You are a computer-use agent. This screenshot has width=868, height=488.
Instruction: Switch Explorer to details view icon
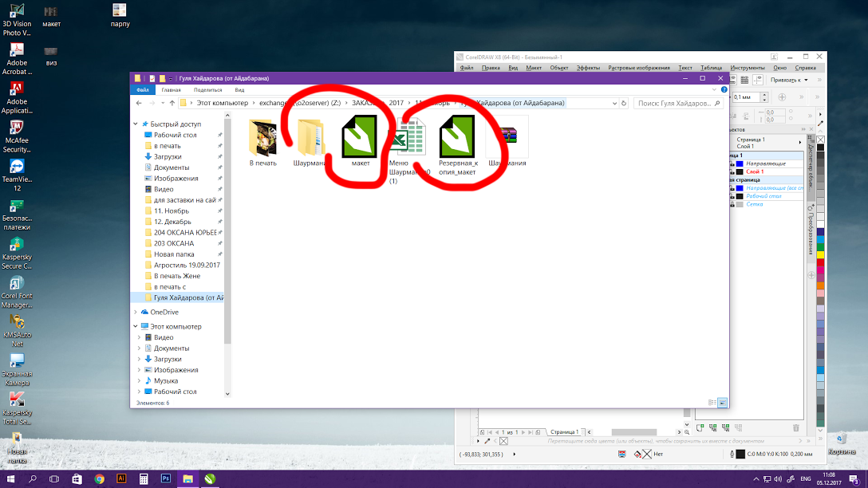pyautogui.click(x=712, y=403)
